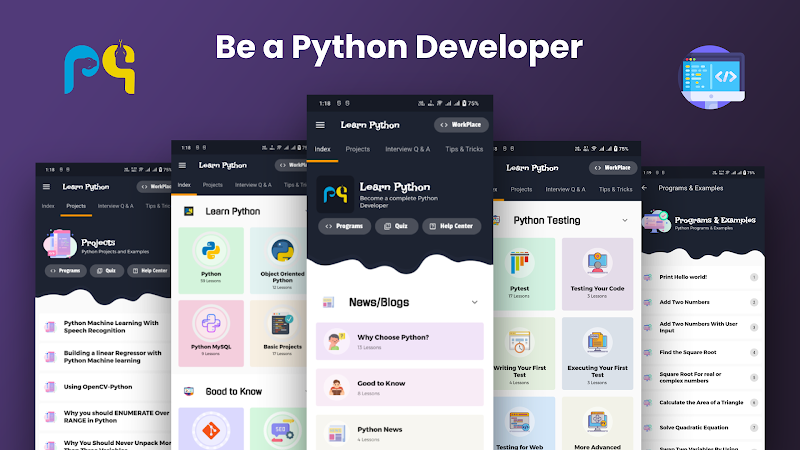Open the SEO icon card under Good to Know
Image resolution: width=800 pixels, height=450 pixels.
coord(279,429)
